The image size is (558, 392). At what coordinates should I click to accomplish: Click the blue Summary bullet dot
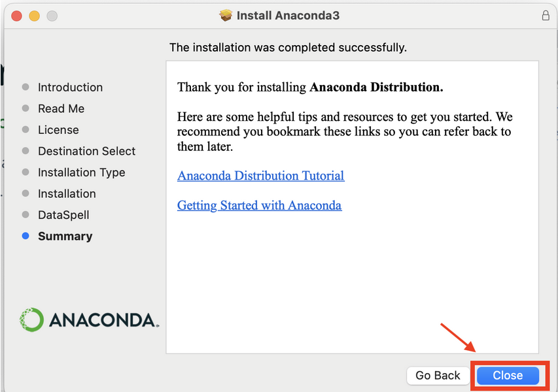tap(26, 236)
